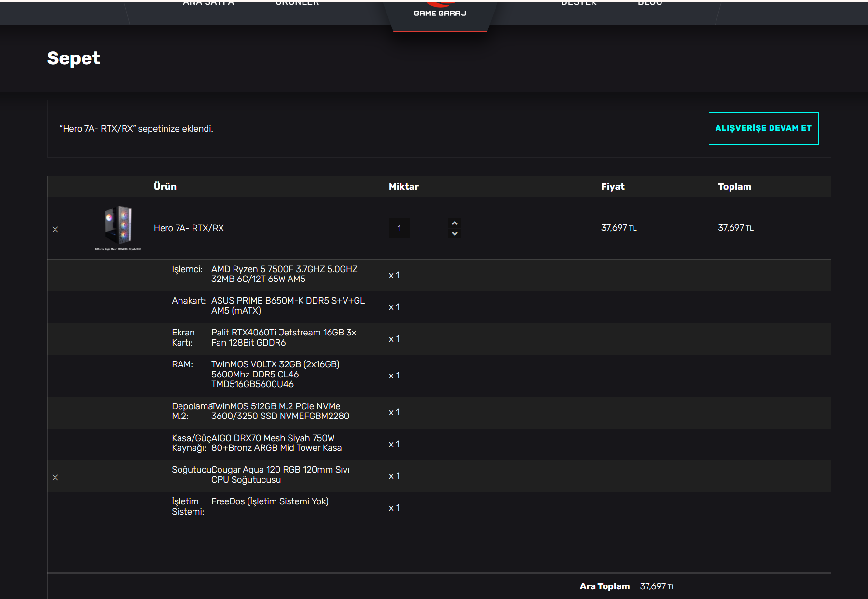
Task: Click the Palit RTX4060Ti Jetstream text
Action: coord(284,337)
